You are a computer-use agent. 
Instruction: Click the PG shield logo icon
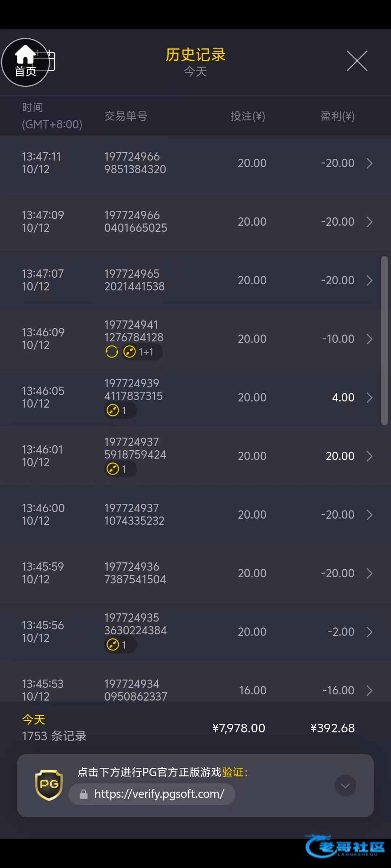pyautogui.click(x=49, y=785)
